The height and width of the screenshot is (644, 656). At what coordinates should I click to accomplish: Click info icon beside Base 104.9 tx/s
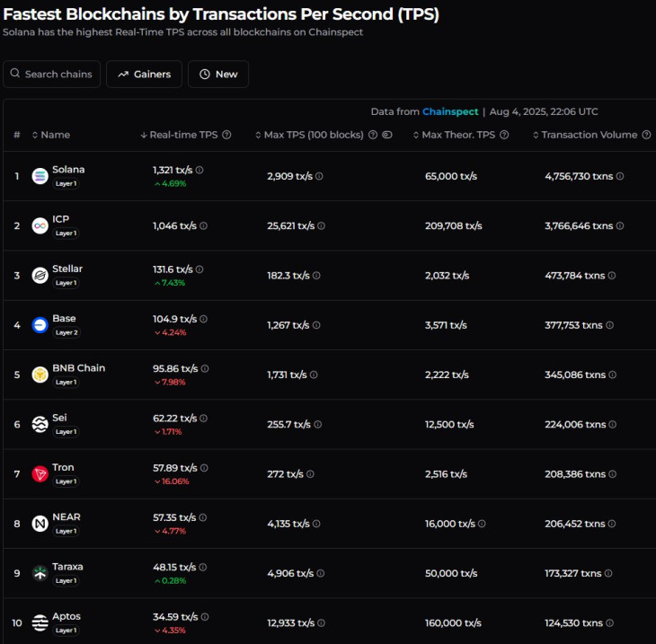tap(203, 319)
